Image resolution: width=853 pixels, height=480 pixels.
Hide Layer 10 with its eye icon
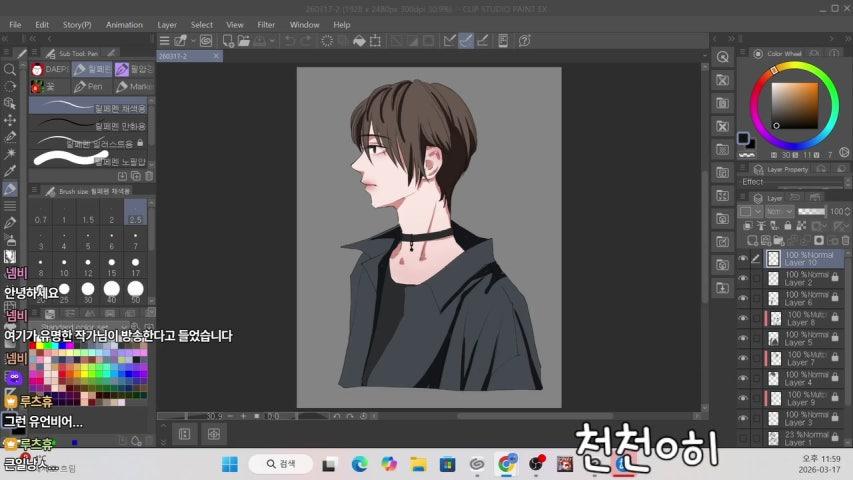coord(743,258)
